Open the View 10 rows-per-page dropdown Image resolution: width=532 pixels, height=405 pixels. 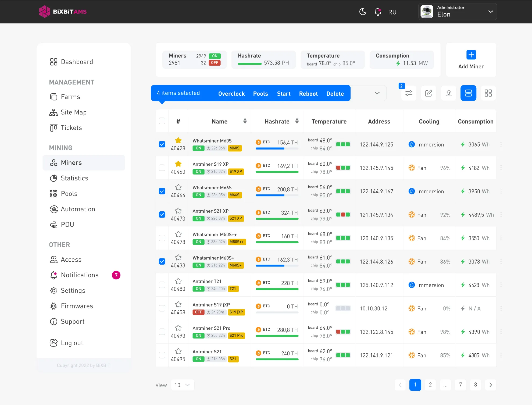point(182,385)
